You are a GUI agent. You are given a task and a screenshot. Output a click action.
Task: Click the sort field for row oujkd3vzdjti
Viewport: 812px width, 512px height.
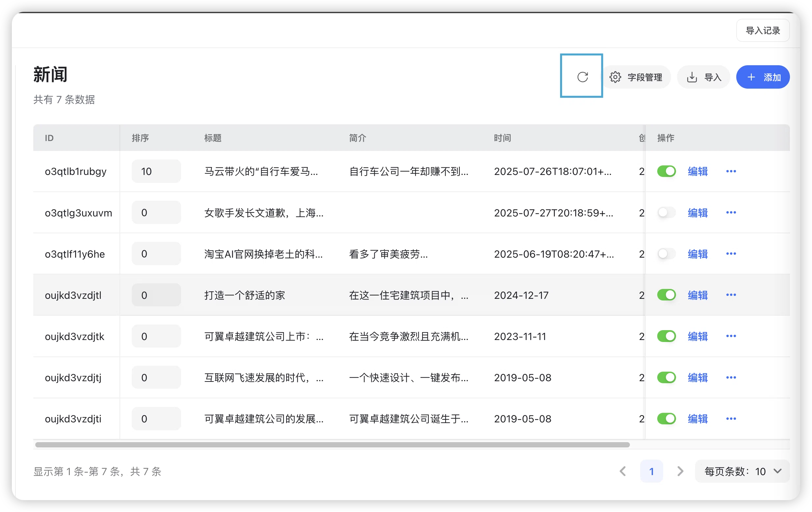tap(156, 418)
